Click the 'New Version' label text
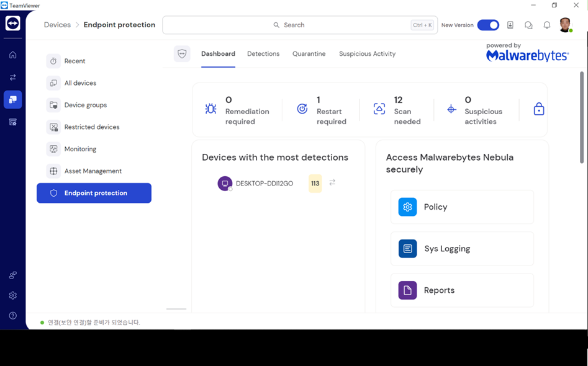 click(457, 25)
